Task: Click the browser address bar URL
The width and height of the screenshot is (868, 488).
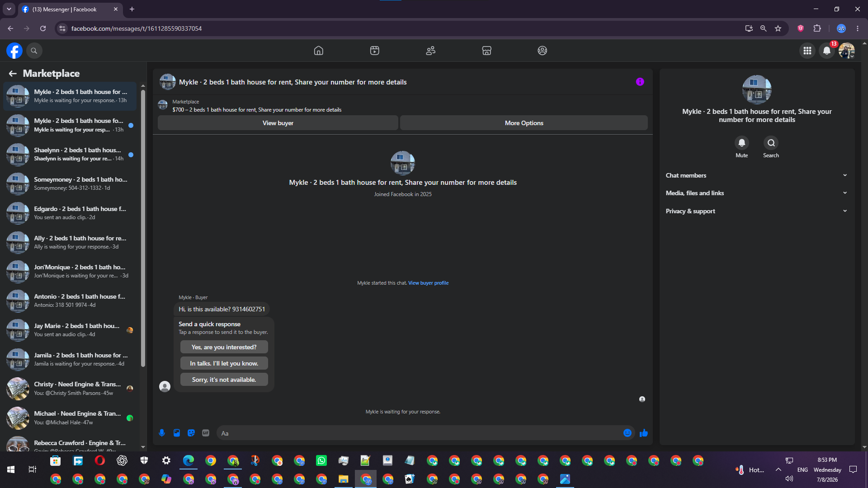Action: click(x=137, y=28)
